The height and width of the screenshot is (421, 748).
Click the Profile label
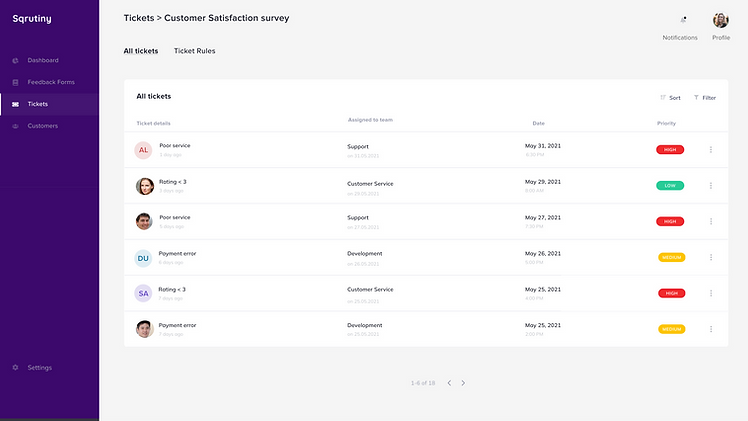[721, 38]
